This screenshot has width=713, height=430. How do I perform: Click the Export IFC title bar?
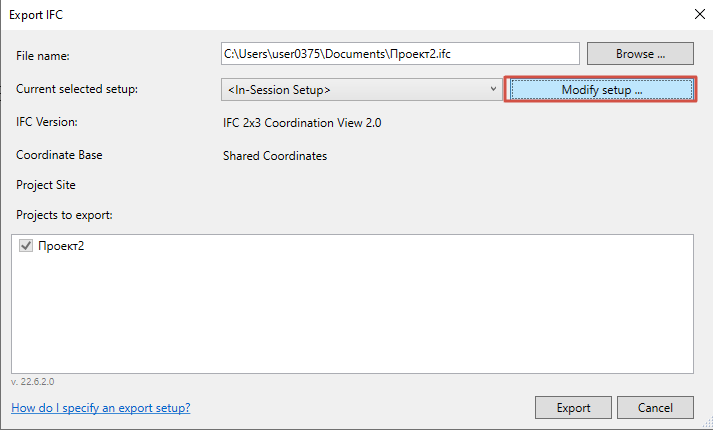tap(300, 13)
